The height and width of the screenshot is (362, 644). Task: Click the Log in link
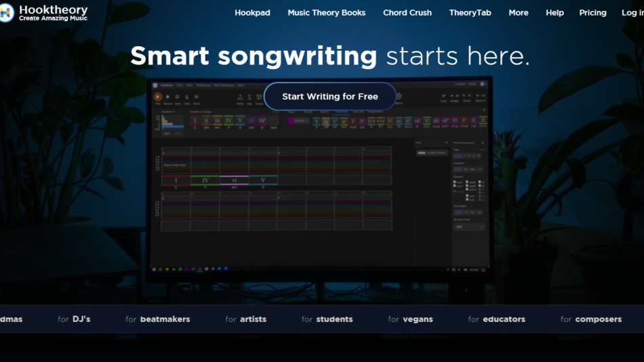click(632, 13)
